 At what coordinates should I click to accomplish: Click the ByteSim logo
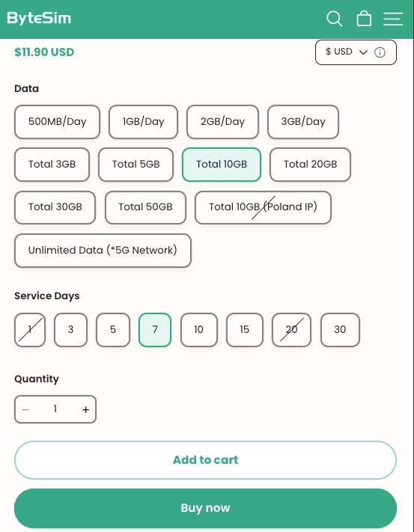click(39, 18)
